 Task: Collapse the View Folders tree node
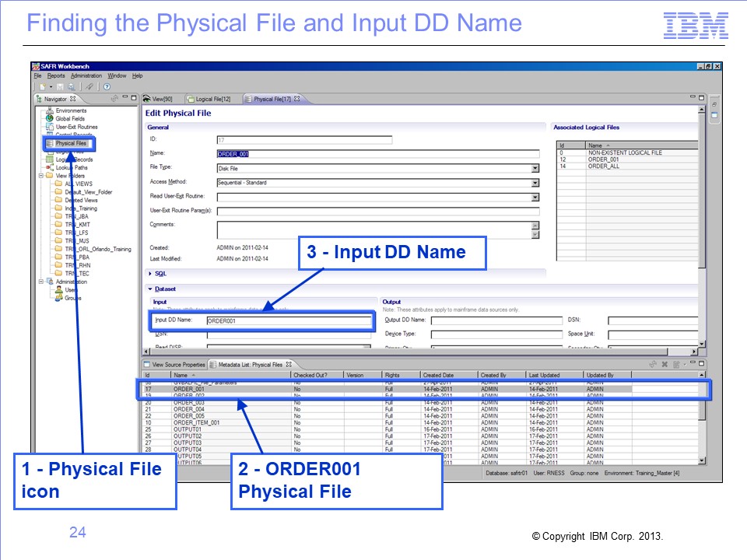click(41, 176)
